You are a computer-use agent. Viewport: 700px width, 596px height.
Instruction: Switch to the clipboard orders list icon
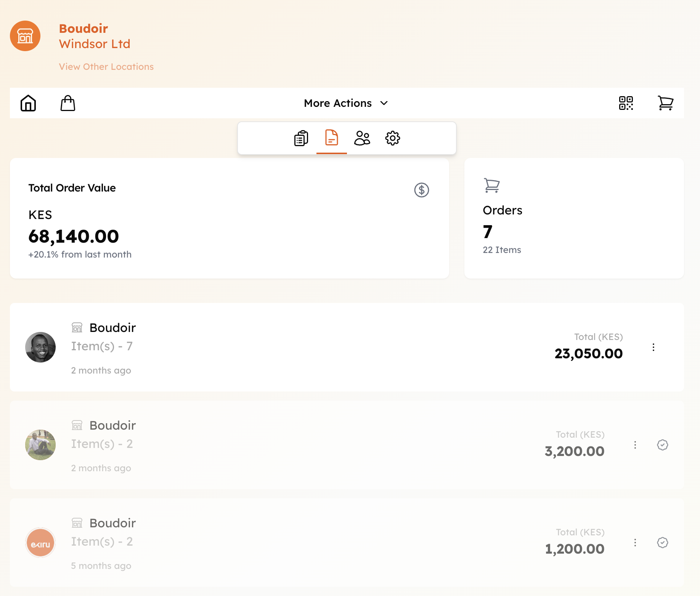[300, 138]
